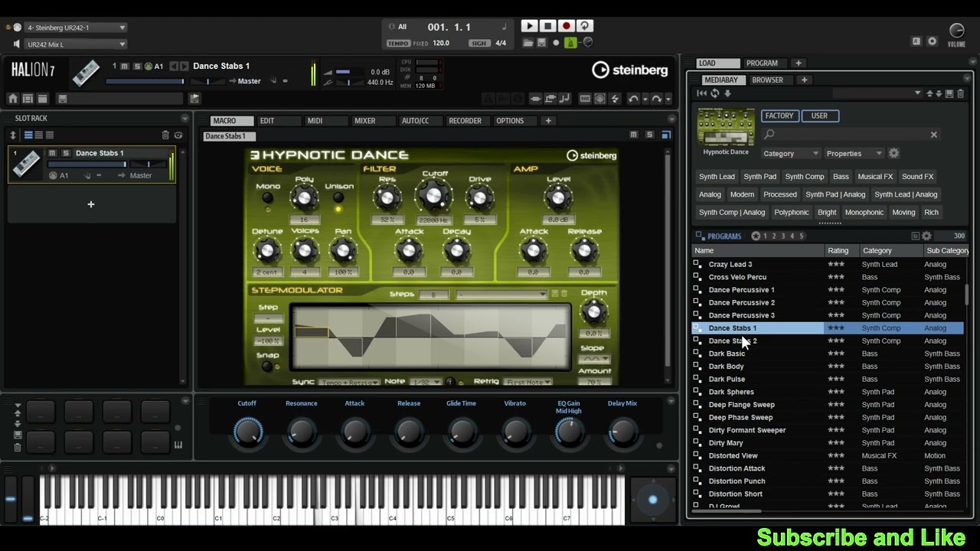Open the step modulator preset dropdown
980x551 pixels.
point(501,295)
